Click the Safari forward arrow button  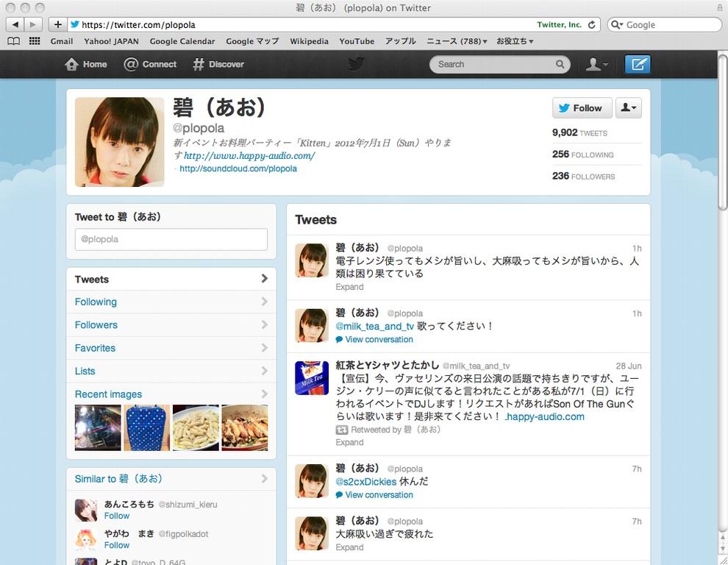(x=33, y=24)
